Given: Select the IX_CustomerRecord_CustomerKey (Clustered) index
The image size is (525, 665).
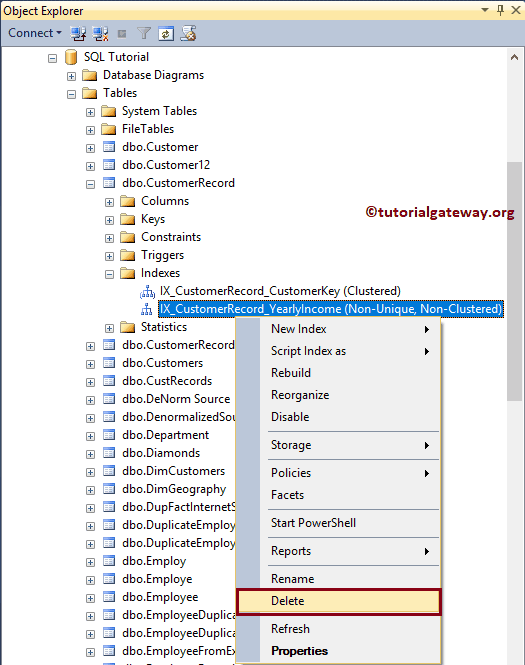Looking at the screenshot, I should [280, 291].
